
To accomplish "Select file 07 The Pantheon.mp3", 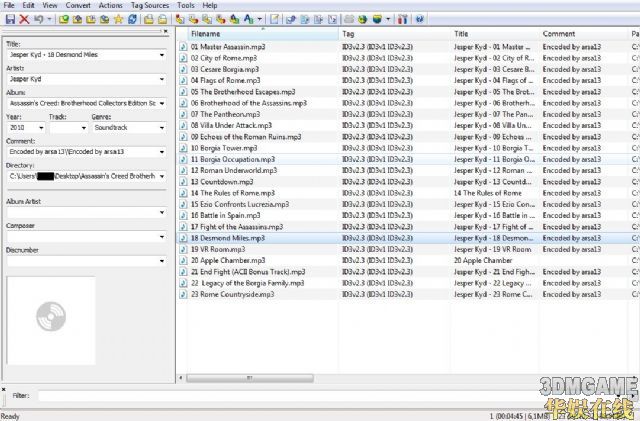I will (x=225, y=114).
